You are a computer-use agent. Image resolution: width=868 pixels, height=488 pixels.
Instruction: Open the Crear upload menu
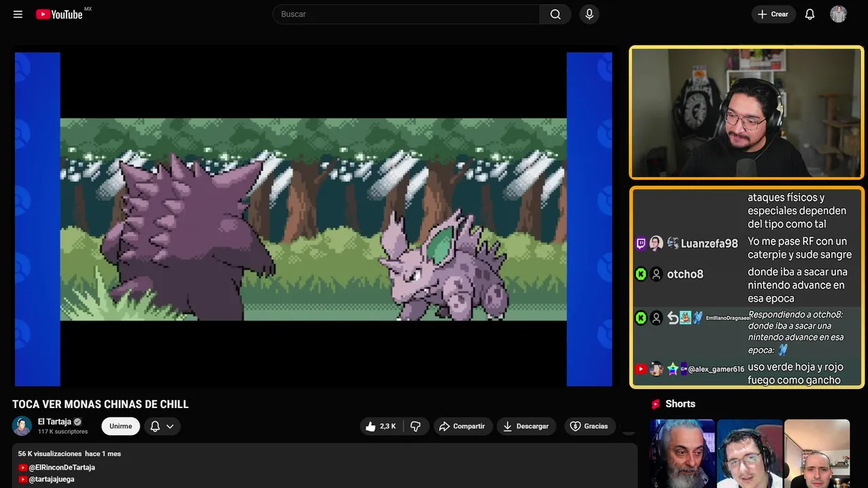(x=773, y=14)
